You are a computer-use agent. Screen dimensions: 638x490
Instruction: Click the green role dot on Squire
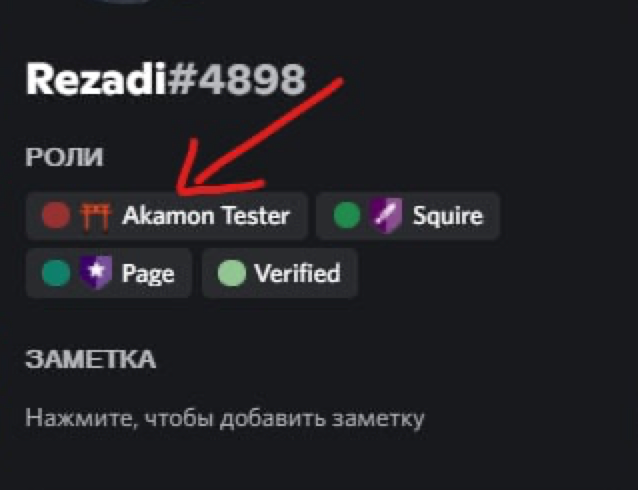pos(347,215)
